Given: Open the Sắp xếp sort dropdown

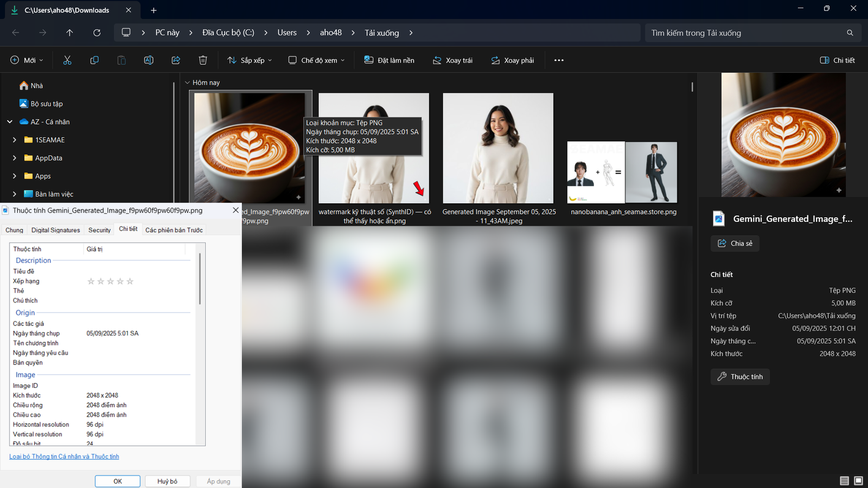Looking at the screenshot, I should [x=250, y=60].
